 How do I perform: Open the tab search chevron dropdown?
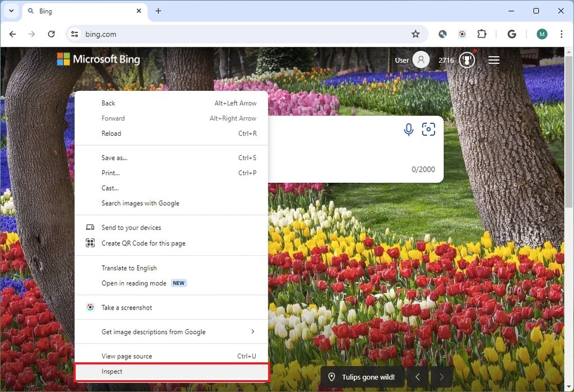pyautogui.click(x=11, y=11)
